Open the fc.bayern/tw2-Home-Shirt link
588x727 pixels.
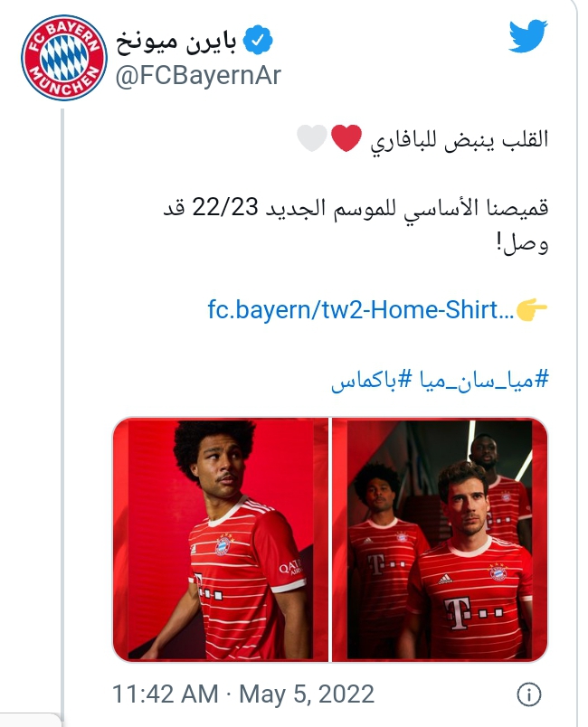[x=361, y=309]
